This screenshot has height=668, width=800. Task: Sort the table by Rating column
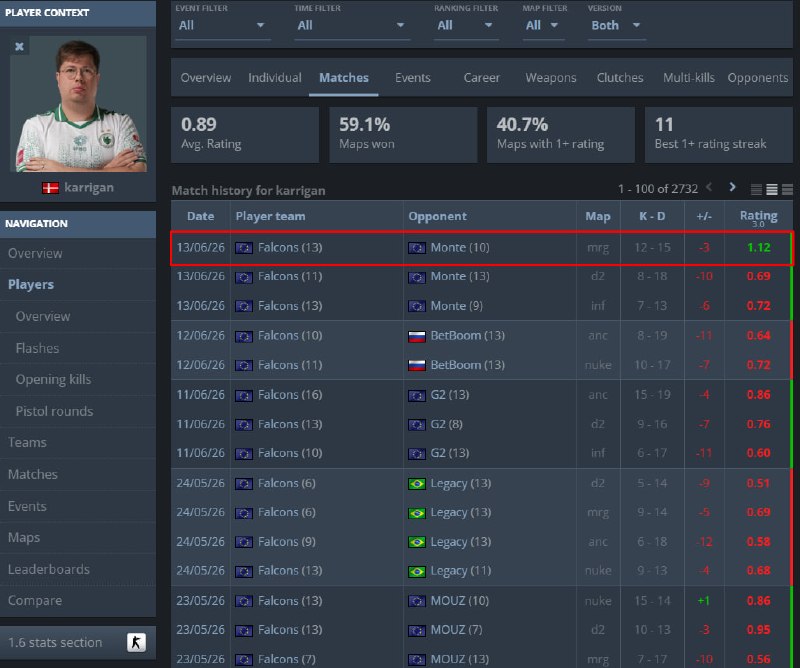[x=758, y=216]
